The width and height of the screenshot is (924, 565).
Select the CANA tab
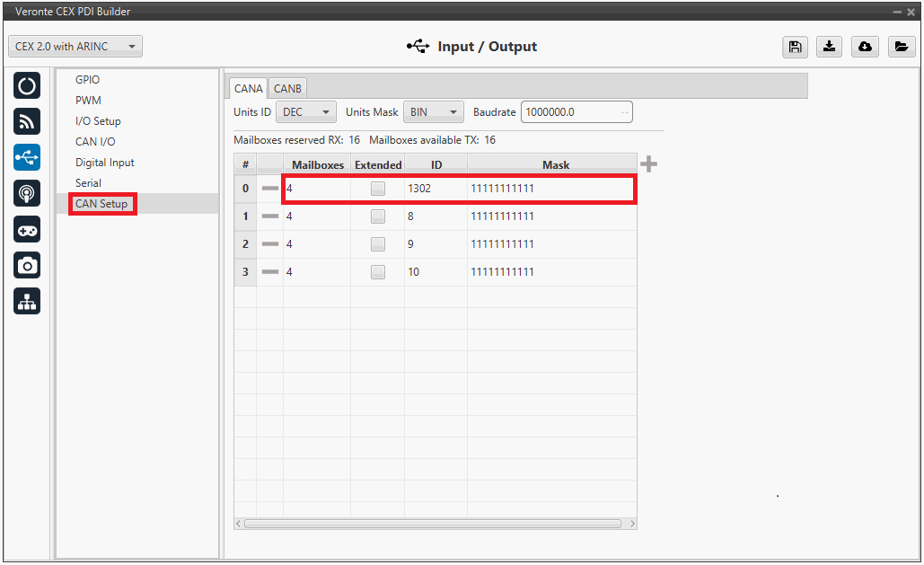coord(248,88)
